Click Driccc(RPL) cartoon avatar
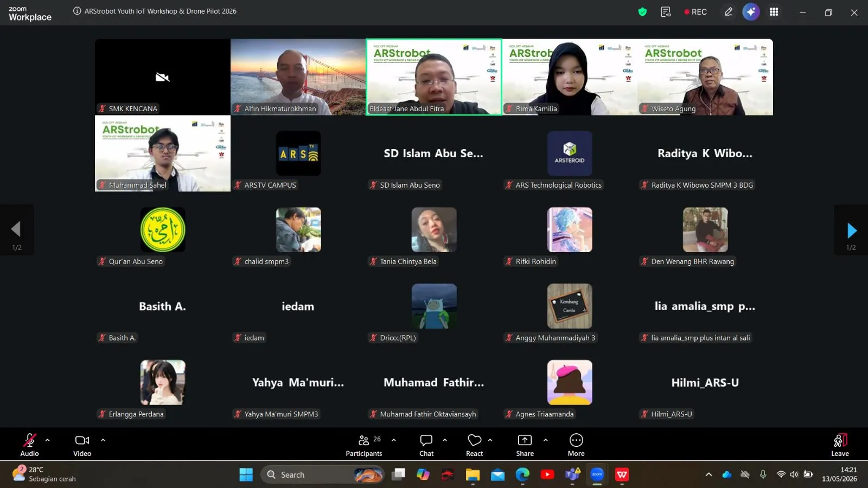 pyautogui.click(x=434, y=306)
